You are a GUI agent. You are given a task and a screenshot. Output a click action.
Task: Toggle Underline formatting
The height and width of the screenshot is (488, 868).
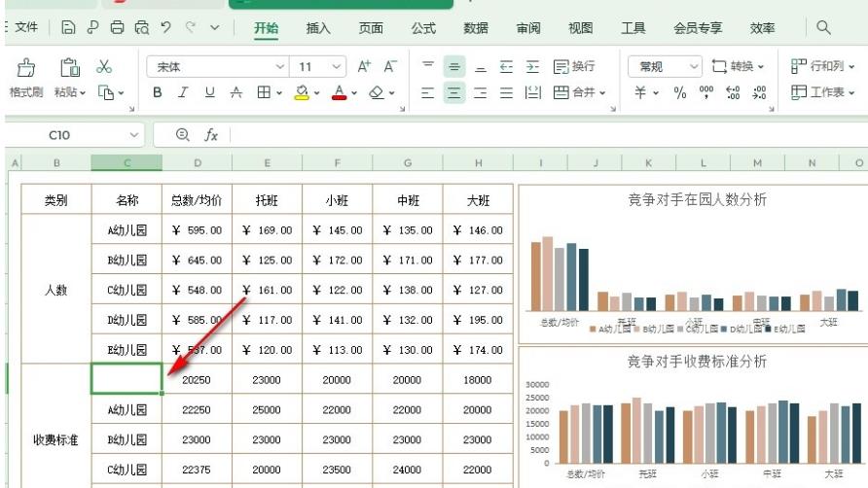[x=209, y=92]
